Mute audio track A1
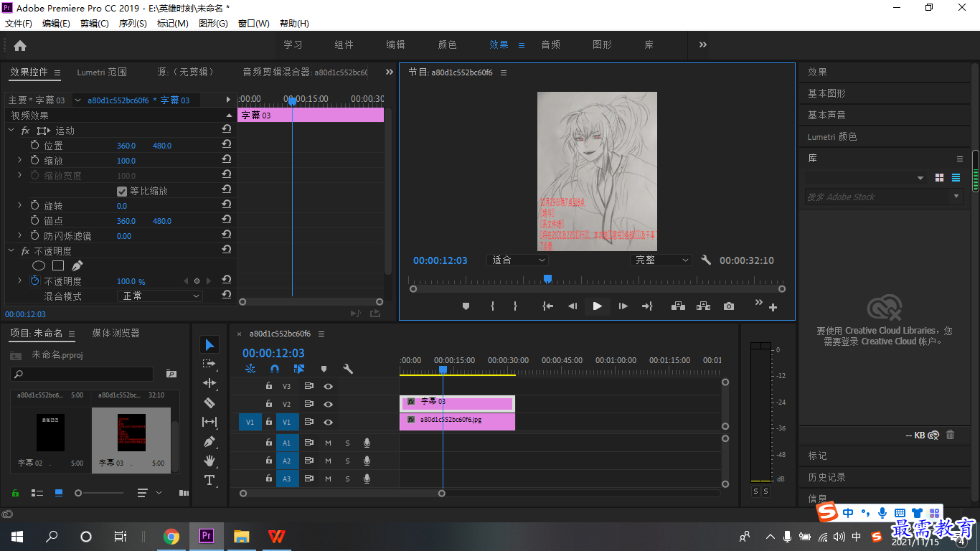Image resolution: width=980 pixels, height=551 pixels. pos(328,443)
